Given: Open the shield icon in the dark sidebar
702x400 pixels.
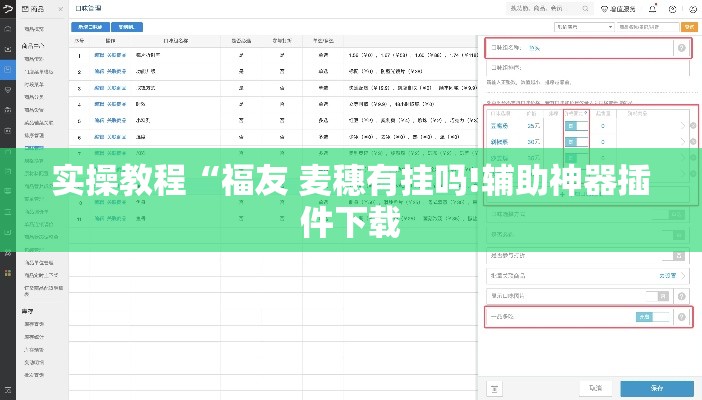Looking at the screenshot, I should (8, 90).
